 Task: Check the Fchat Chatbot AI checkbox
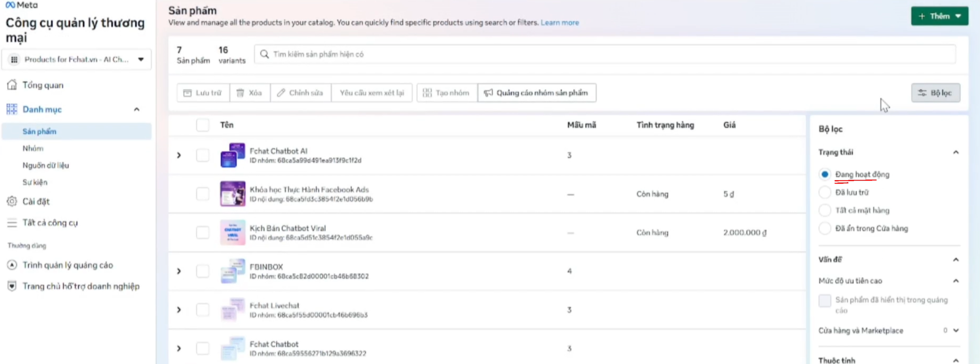[x=202, y=155]
